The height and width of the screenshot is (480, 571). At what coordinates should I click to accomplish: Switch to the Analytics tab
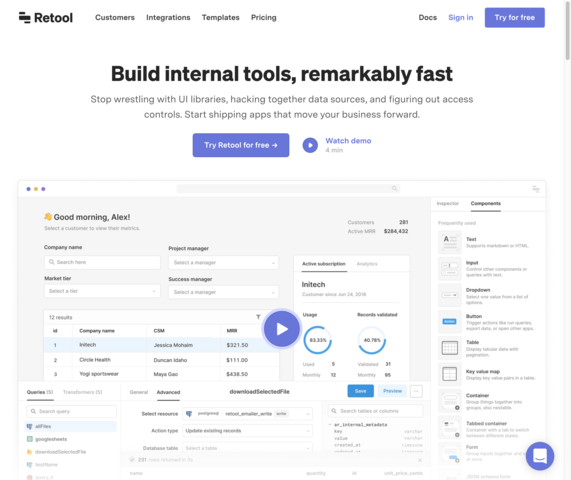click(367, 264)
